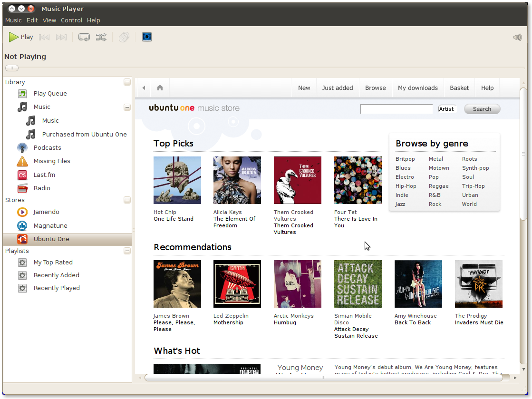Open the My downloads tab
Screen dimensions: 532x399
418,88
